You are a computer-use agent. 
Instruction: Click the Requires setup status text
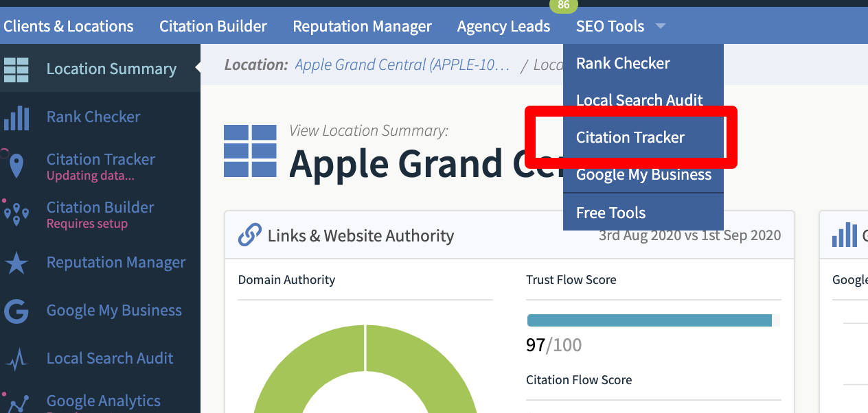87,224
